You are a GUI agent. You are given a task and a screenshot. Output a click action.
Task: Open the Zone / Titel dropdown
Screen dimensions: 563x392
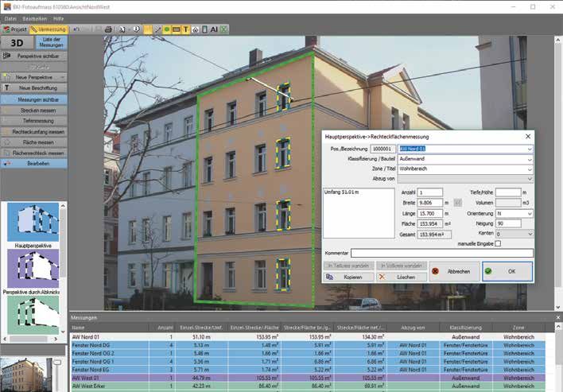pyautogui.click(x=529, y=169)
